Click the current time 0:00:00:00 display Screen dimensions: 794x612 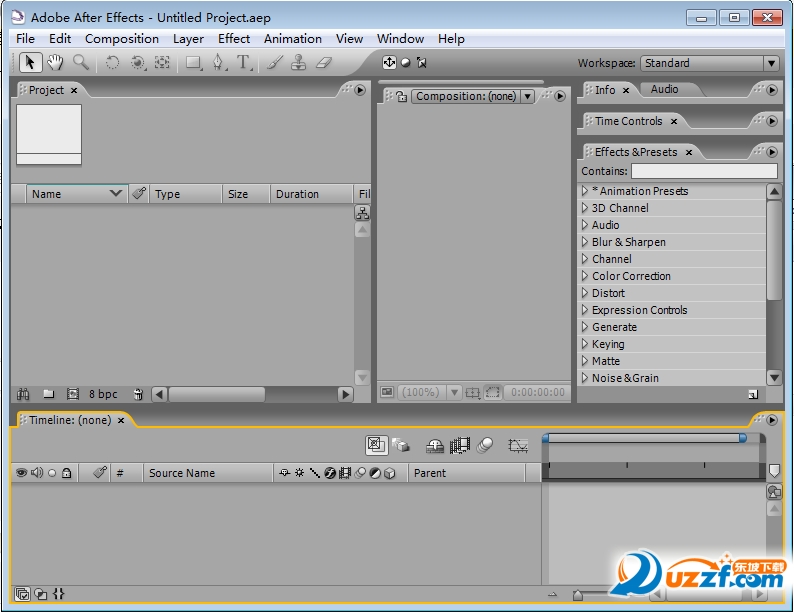click(538, 392)
